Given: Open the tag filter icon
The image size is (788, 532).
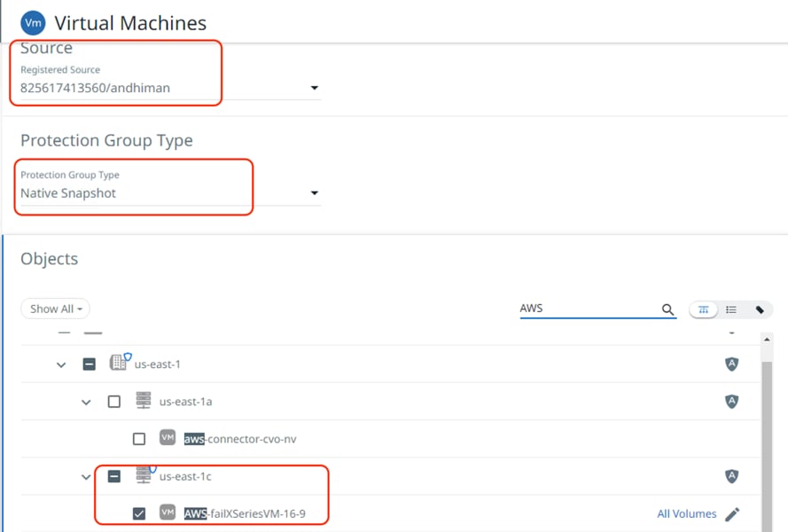Looking at the screenshot, I should point(760,309).
